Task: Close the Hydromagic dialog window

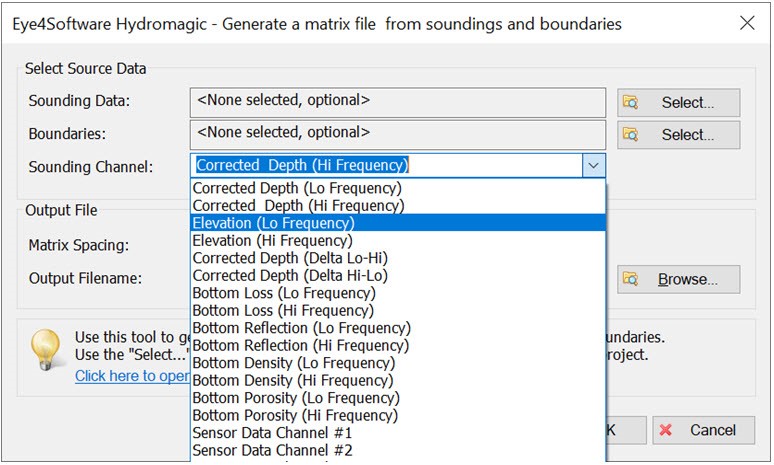Action: pyautogui.click(x=747, y=23)
